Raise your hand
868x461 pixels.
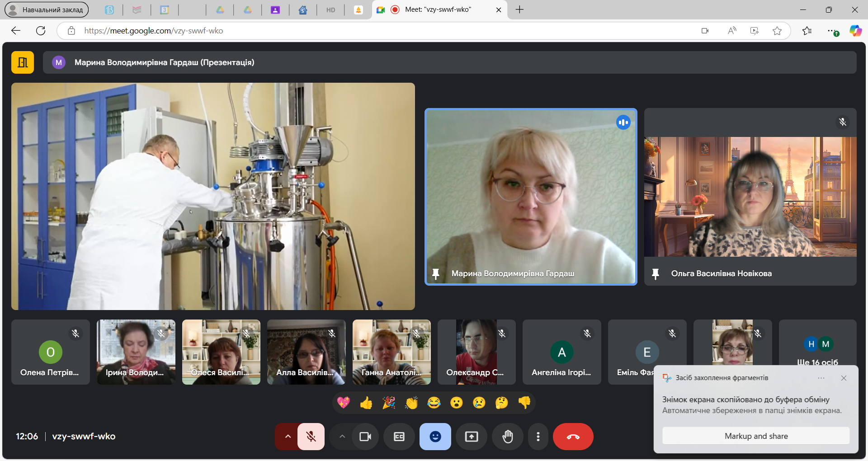(508, 437)
